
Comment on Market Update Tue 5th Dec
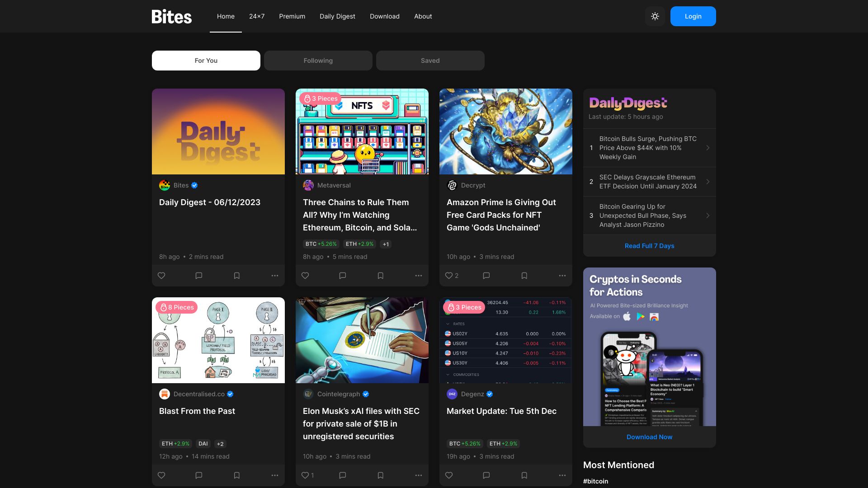coord(486,475)
